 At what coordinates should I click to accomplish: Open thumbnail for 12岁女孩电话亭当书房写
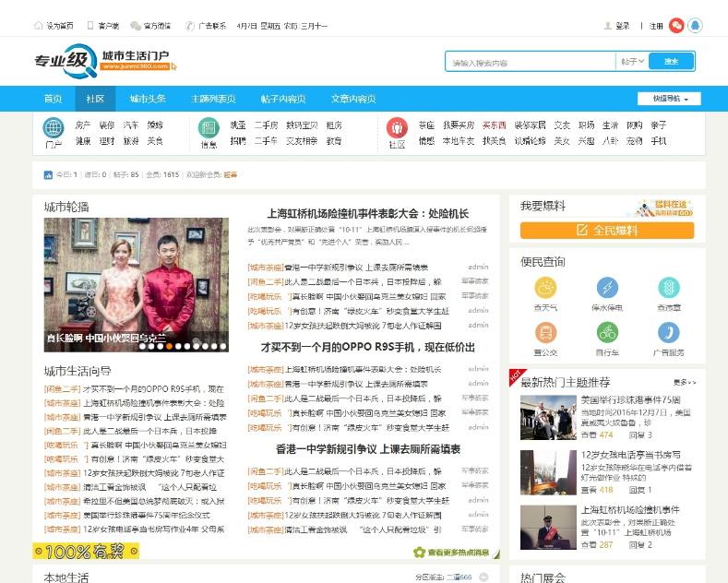point(548,472)
